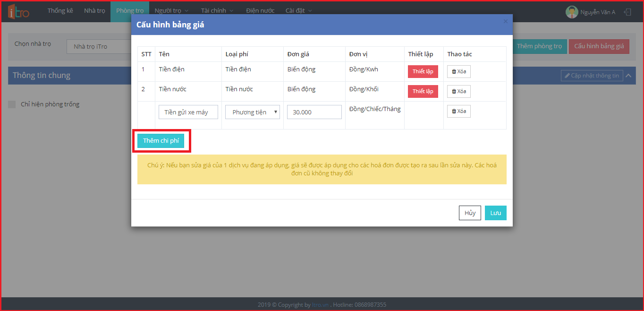Delete the Tiền nước row
The height and width of the screenshot is (311, 644).
coord(458,91)
